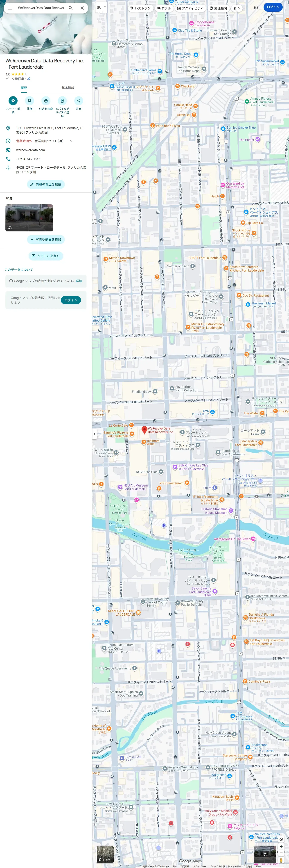
Task: Open the accessibility wheelchair icon
Action: (x=29, y=79)
